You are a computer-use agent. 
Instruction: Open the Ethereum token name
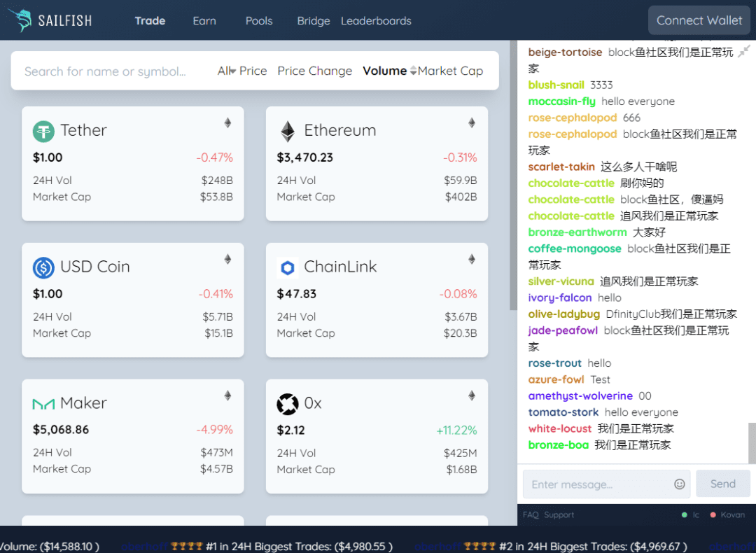(x=340, y=130)
